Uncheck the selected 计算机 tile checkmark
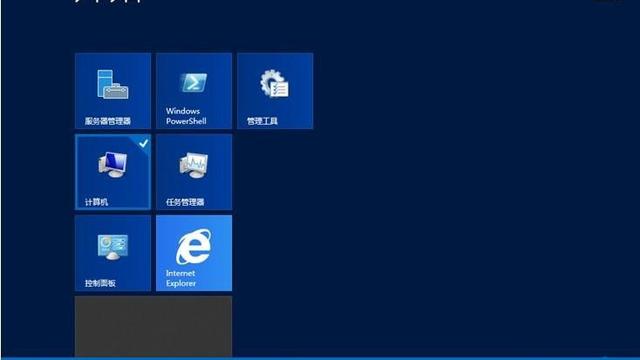The image size is (640, 360). (x=144, y=143)
